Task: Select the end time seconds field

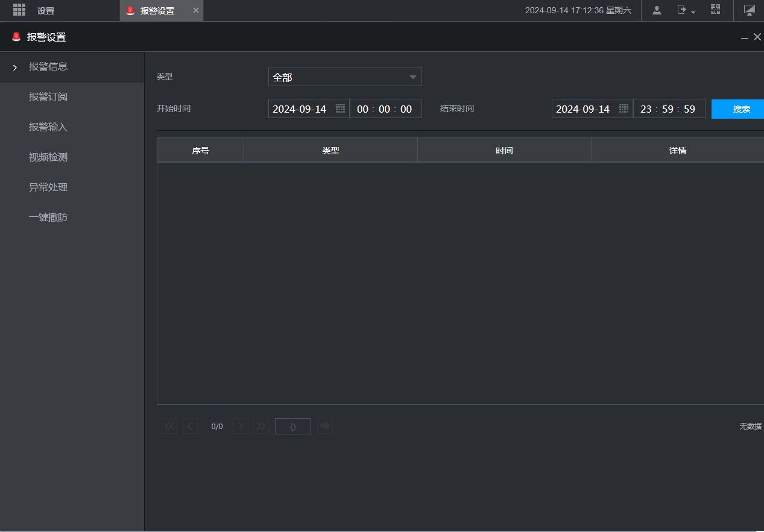Action: click(x=689, y=109)
